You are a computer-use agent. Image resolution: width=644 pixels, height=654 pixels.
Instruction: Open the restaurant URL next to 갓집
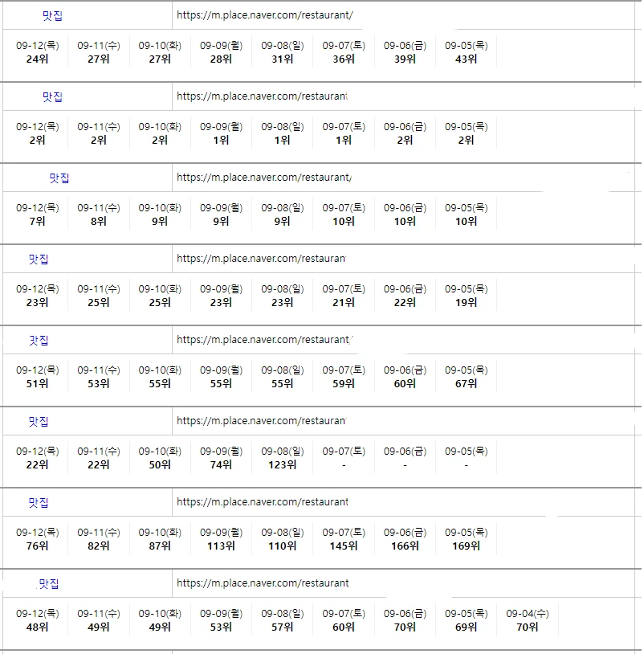pyautogui.click(x=263, y=340)
